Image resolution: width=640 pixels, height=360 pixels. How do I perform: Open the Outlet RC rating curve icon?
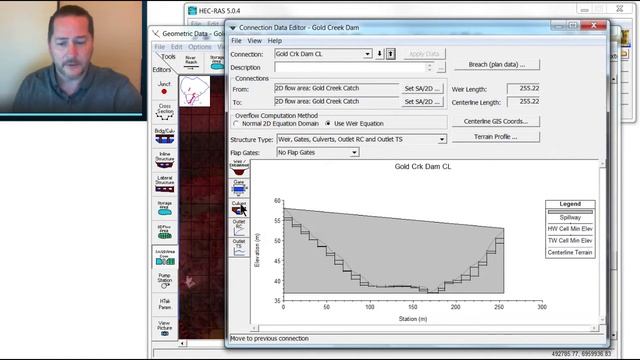(239, 227)
